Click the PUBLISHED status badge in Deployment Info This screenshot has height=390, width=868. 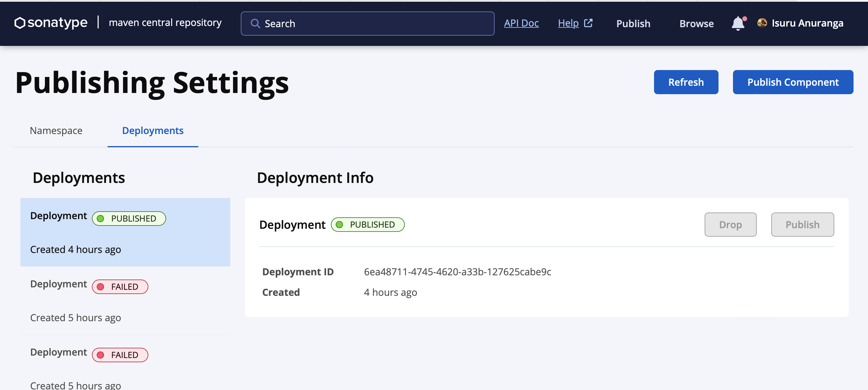click(x=367, y=224)
